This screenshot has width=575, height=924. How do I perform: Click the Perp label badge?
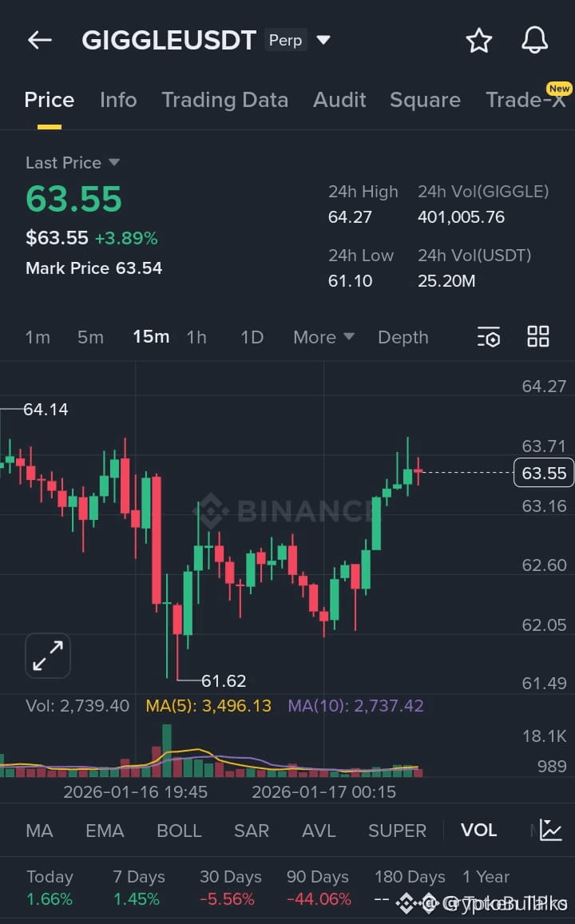point(286,40)
